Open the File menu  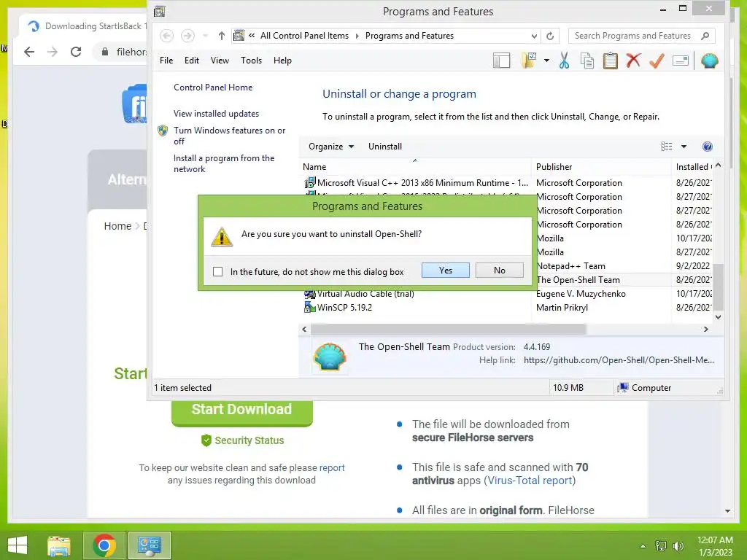(166, 61)
